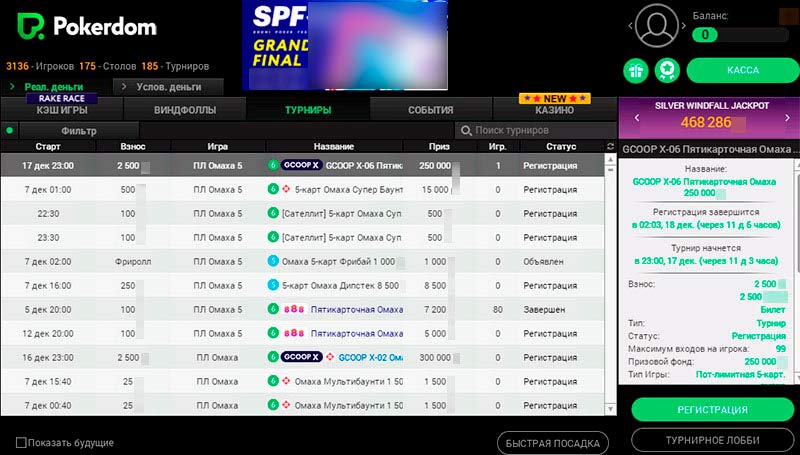800x455 pixels.
Task: Click the green РЕГИСТРАЦИЯ button
Action: click(x=712, y=410)
